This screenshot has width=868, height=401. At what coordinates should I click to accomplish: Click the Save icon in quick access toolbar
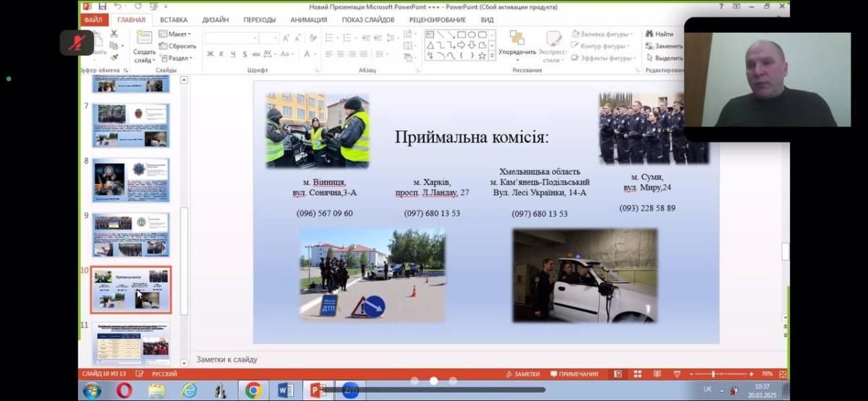click(x=102, y=7)
